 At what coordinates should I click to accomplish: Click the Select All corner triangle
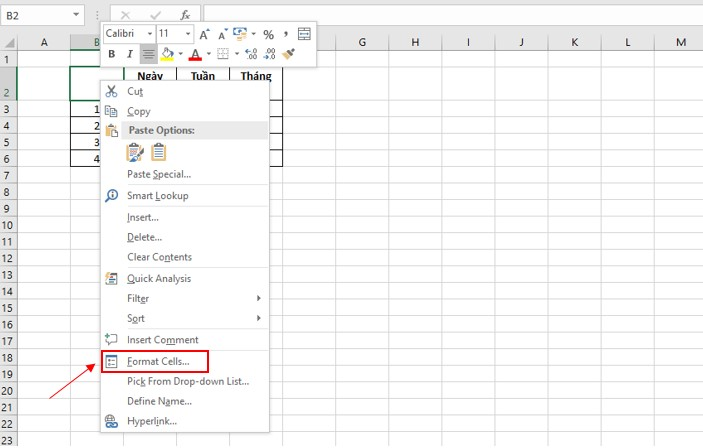tap(9, 43)
